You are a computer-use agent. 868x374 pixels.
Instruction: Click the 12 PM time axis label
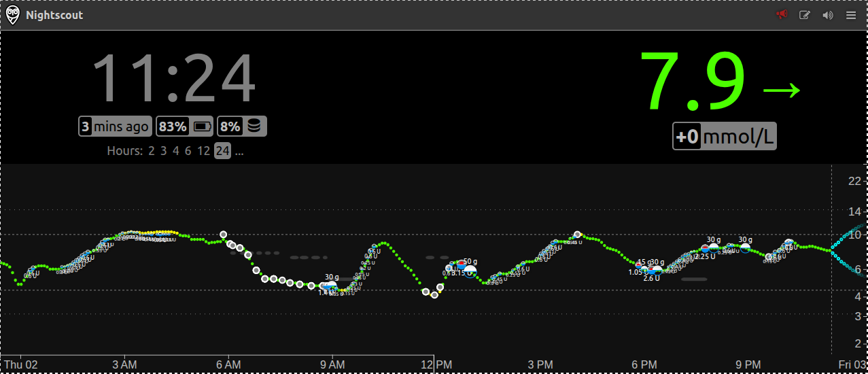tap(436, 365)
